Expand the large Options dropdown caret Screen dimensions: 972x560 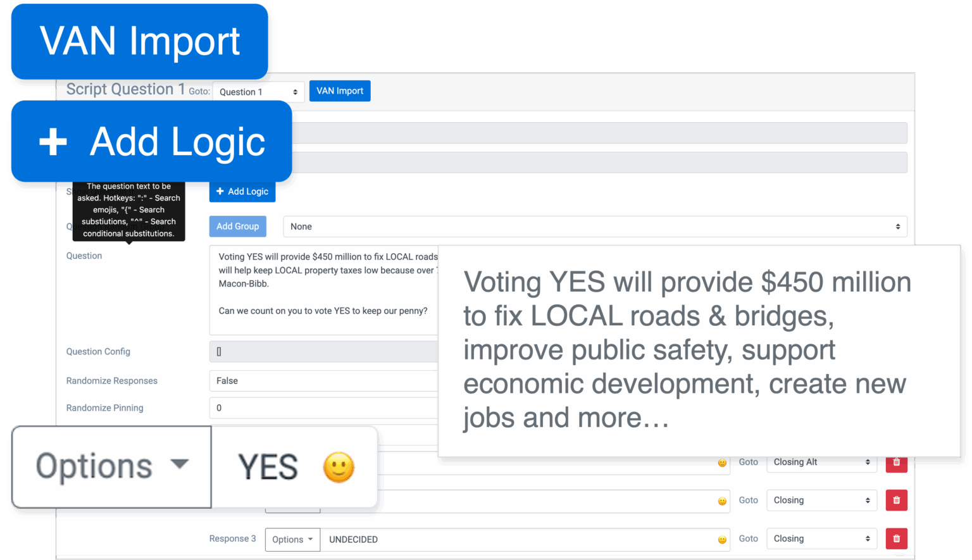(180, 464)
